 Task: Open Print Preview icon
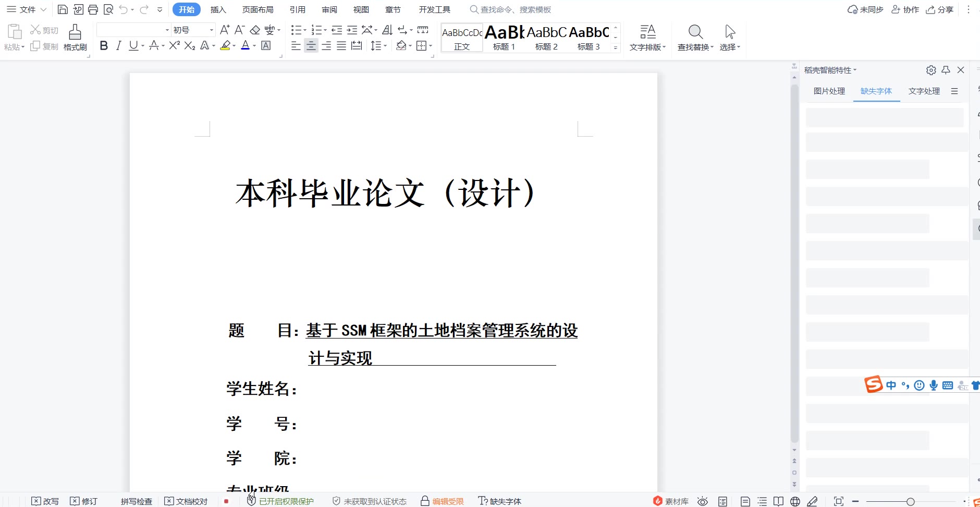(x=108, y=9)
